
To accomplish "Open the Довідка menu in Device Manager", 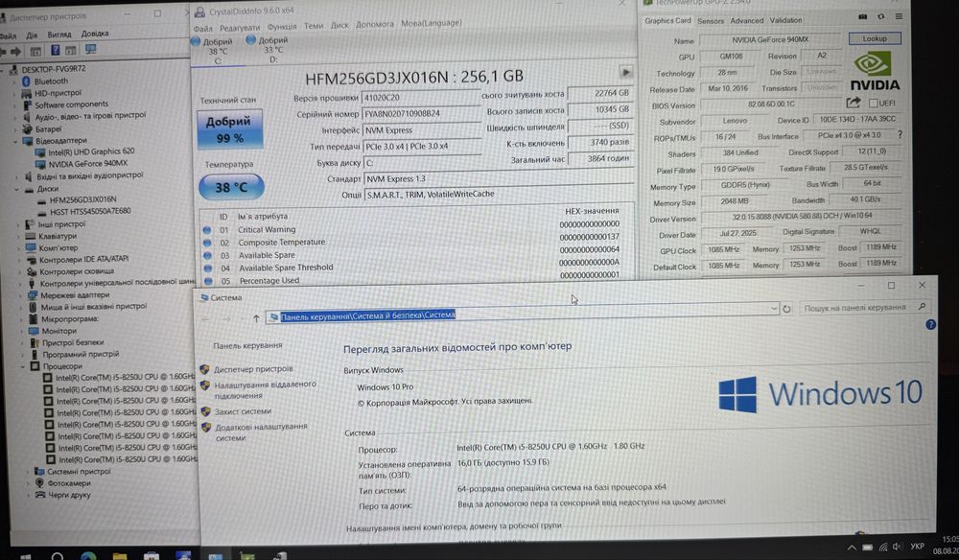I will [95, 34].
